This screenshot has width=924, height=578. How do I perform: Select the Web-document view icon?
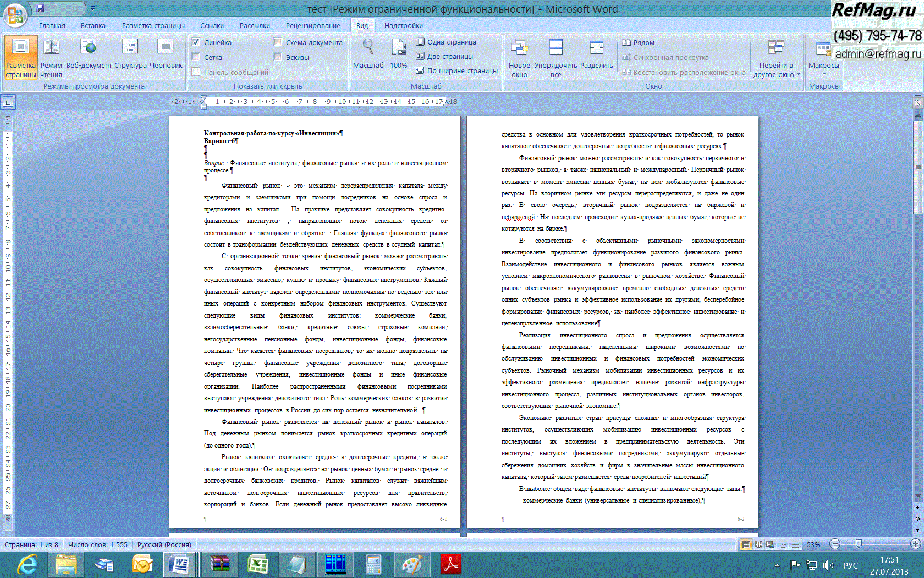point(88,48)
